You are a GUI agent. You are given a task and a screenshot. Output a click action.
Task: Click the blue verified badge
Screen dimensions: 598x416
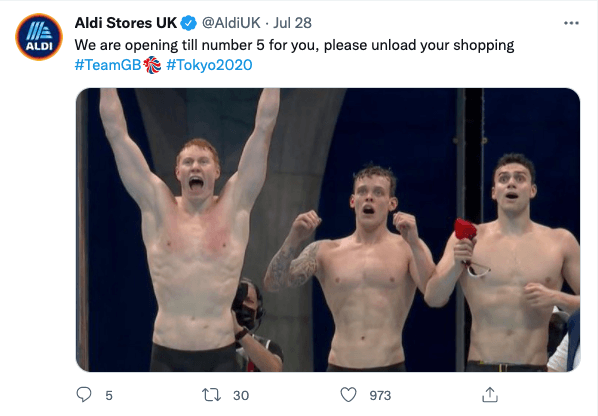(188, 23)
